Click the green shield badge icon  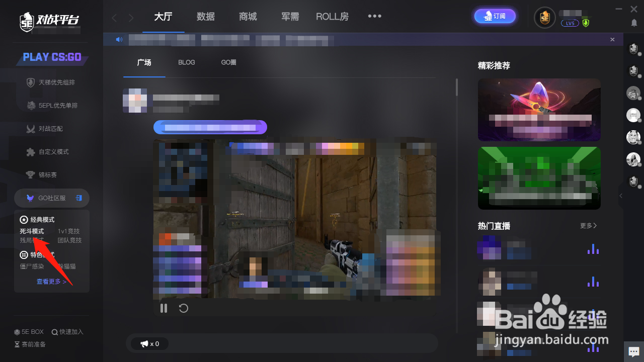point(586,23)
